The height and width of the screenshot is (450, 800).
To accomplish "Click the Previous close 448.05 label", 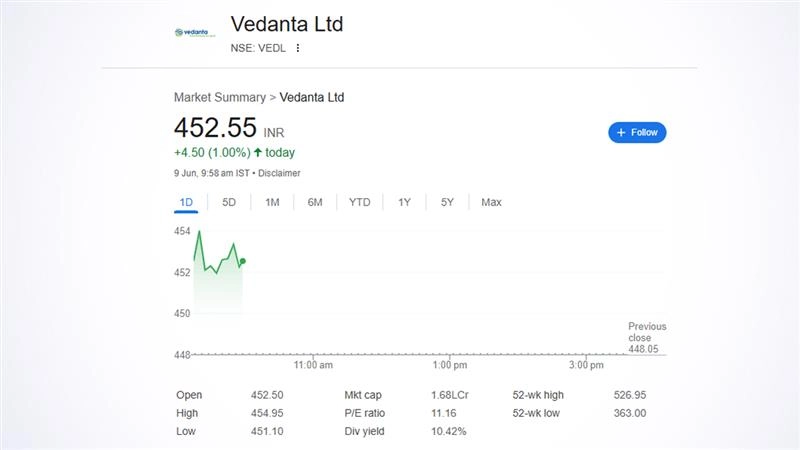I will click(646, 338).
